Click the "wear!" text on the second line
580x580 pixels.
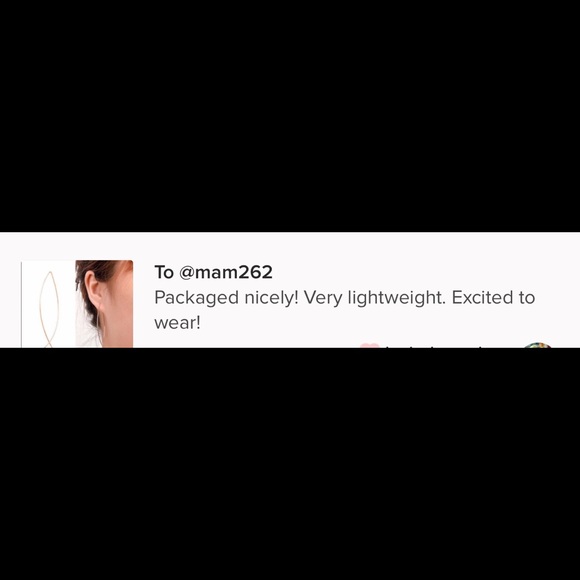click(177, 323)
